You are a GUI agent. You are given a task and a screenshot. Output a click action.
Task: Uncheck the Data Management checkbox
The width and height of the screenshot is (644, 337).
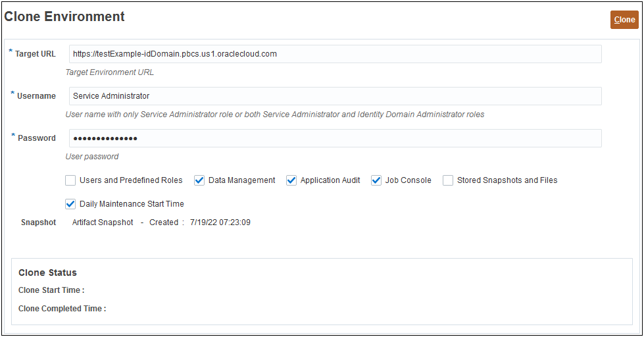click(x=200, y=180)
